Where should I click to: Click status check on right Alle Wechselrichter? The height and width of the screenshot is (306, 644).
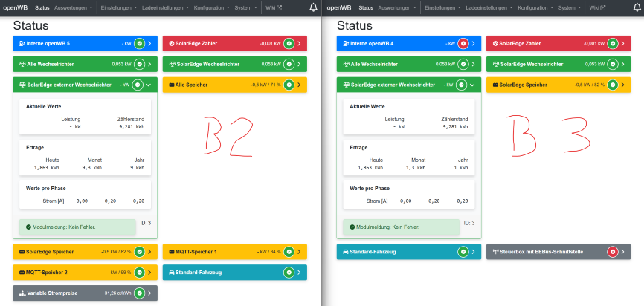(463, 65)
